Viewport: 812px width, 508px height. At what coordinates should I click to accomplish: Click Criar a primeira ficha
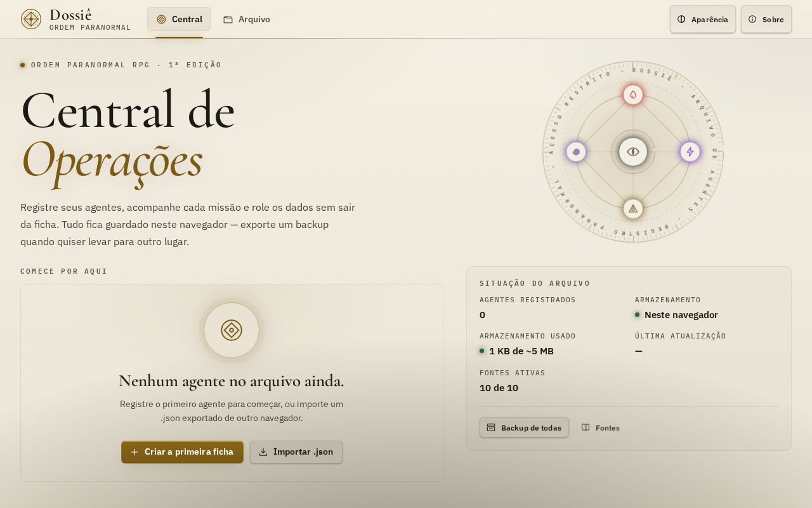click(182, 452)
